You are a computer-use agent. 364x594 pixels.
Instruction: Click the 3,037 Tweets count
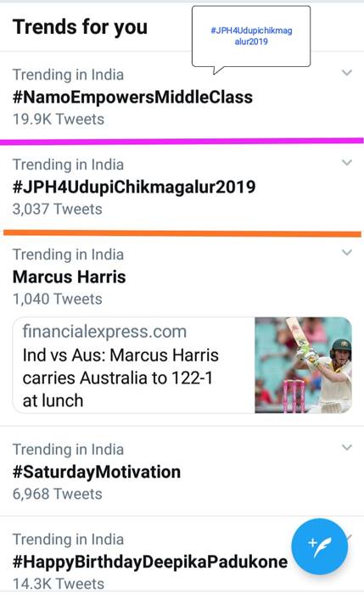click(57, 209)
